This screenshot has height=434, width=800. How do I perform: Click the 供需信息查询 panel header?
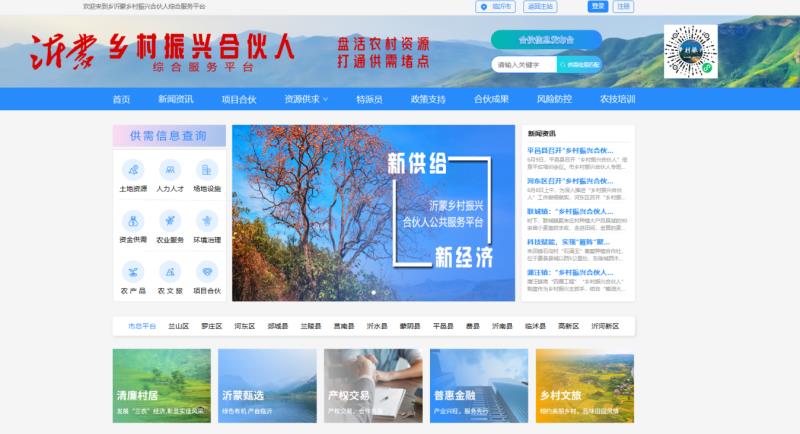pos(169,136)
